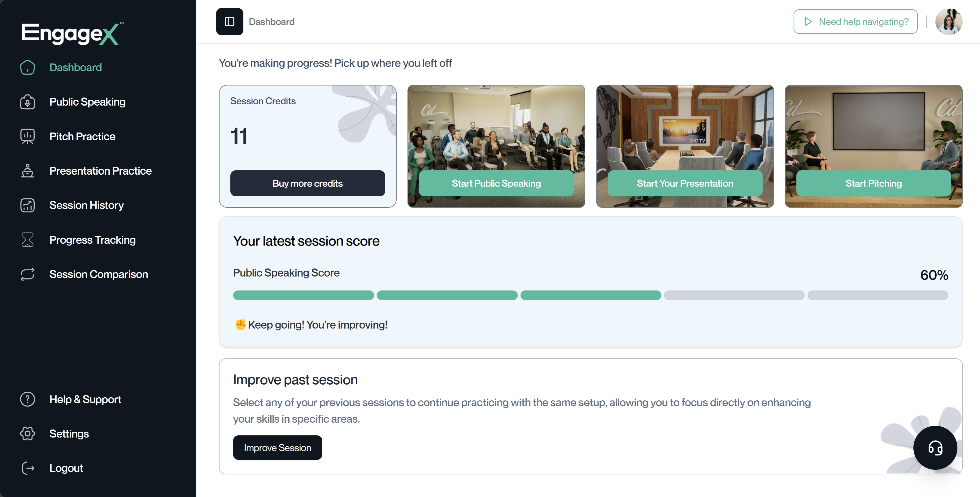Open Presentation Practice in sidebar

[100, 171]
